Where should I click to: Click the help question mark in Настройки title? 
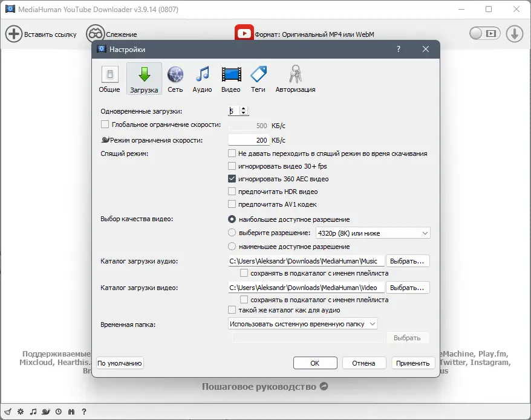(x=399, y=49)
